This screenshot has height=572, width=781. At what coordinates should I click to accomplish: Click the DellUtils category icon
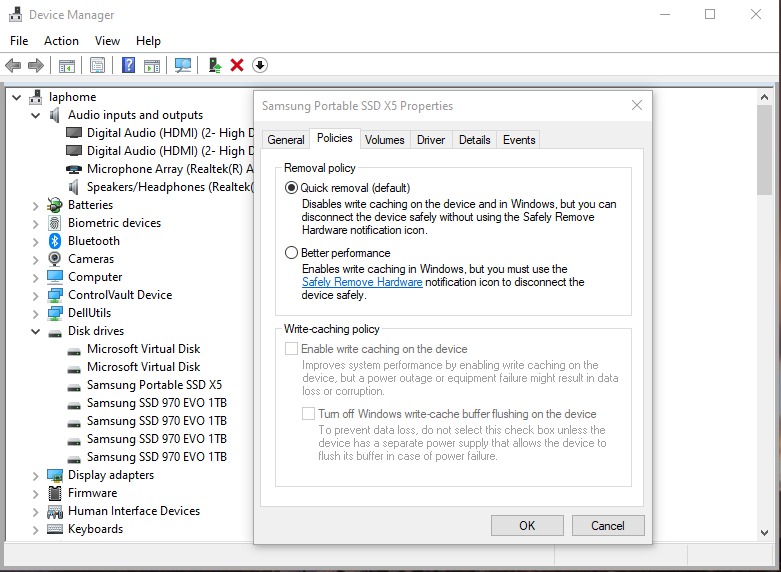click(55, 312)
